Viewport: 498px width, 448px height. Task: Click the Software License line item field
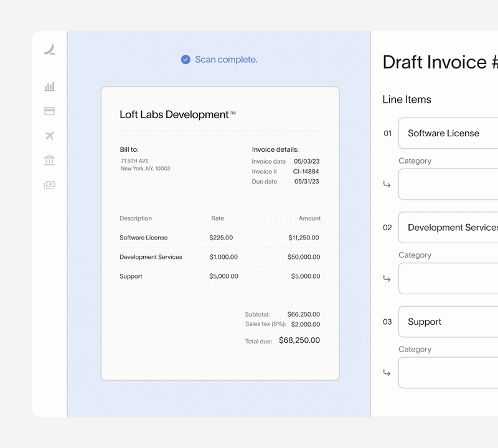click(448, 133)
